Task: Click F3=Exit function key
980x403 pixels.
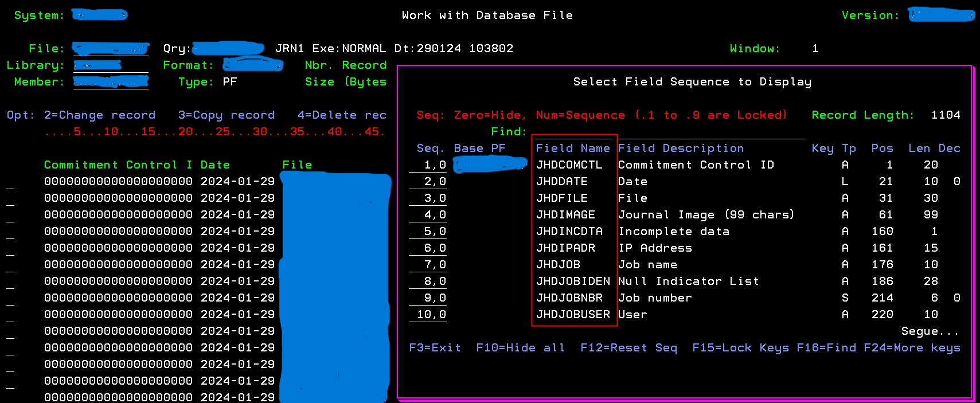Action: click(x=435, y=348)
